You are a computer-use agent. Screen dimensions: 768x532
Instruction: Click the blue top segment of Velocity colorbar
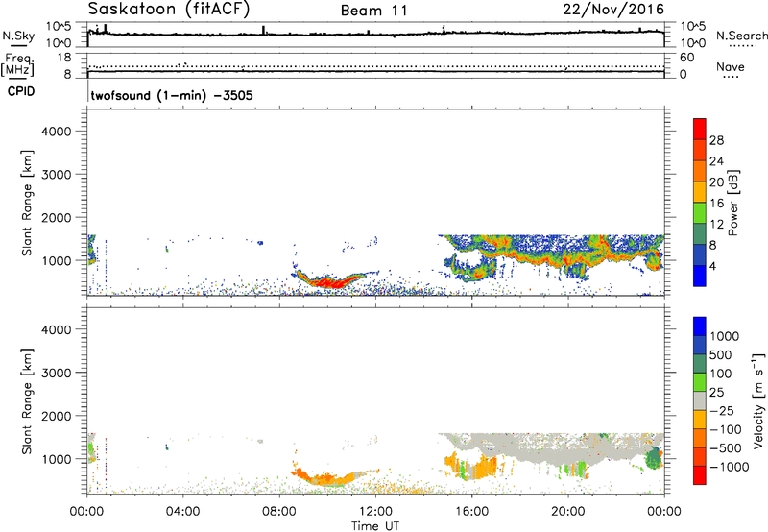click(700, 326)
